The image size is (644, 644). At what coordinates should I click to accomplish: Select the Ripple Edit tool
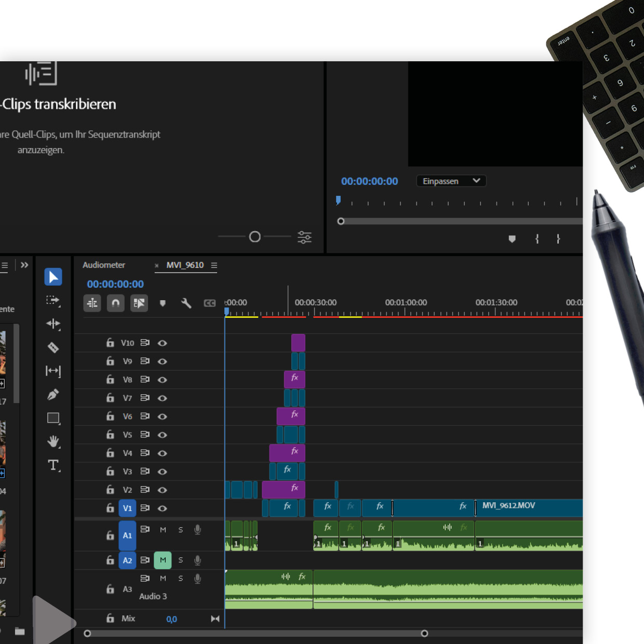[53, 324]
